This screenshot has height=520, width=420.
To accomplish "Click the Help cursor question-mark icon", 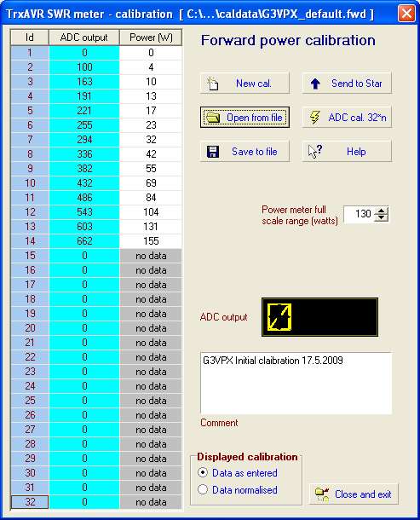I will click(x=314, y=152).
